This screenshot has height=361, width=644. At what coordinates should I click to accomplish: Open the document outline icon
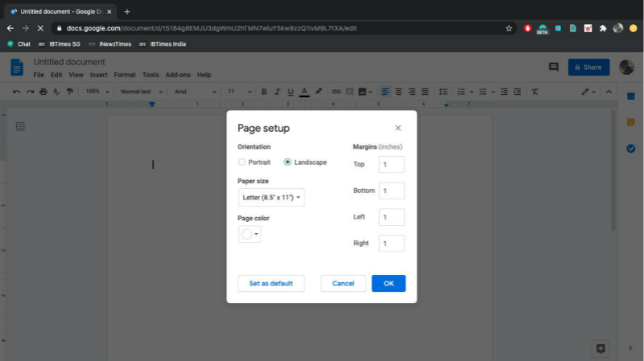tap(20, 126)
